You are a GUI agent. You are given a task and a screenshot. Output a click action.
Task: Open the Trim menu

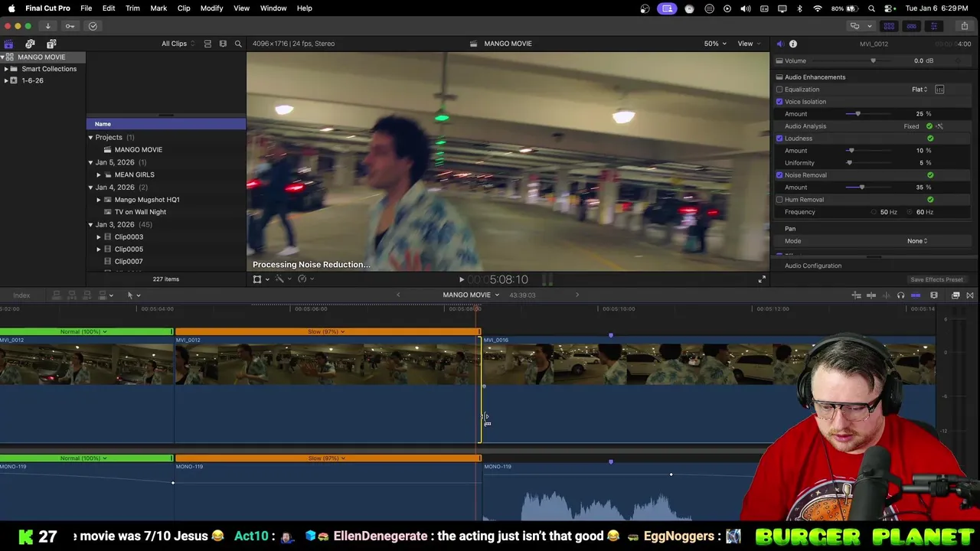pos(132,8)
